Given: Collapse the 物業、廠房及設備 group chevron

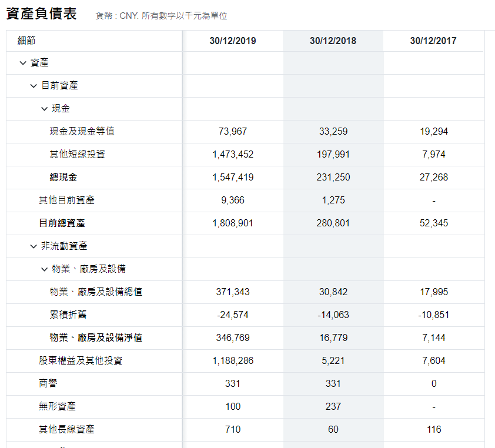Looking at the screenshot, I should (44, 269).
